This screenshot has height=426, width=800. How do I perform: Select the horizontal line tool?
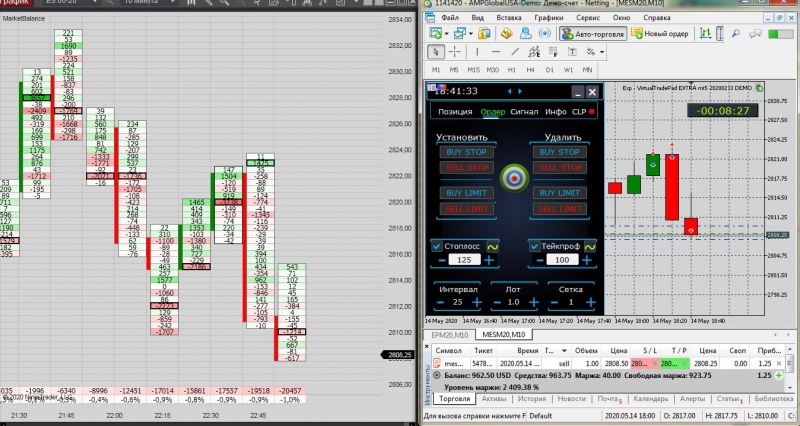point(495,52)
